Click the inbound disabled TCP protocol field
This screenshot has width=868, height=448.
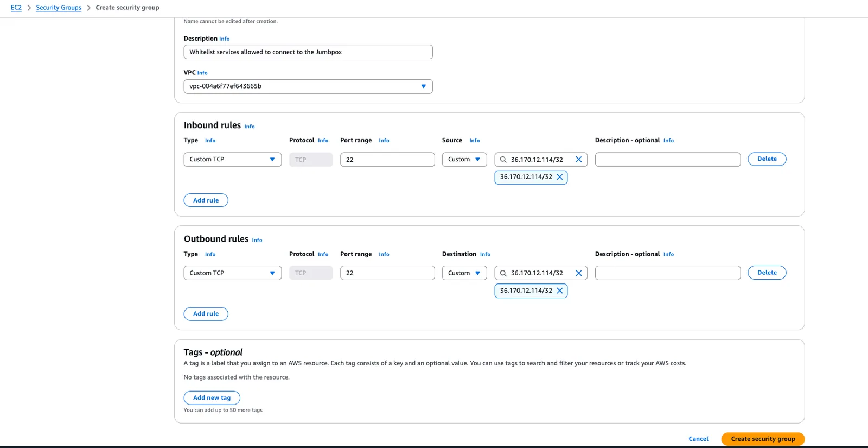coord(311,160)
